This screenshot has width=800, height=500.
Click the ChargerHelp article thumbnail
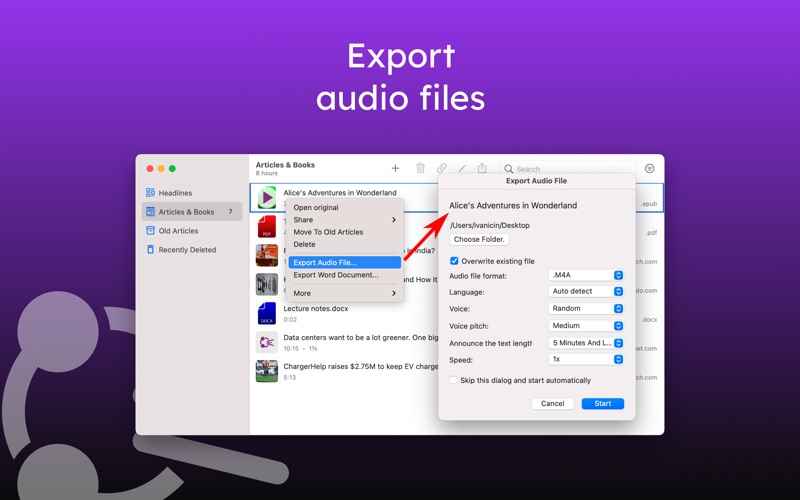click(x=267, y=371)
